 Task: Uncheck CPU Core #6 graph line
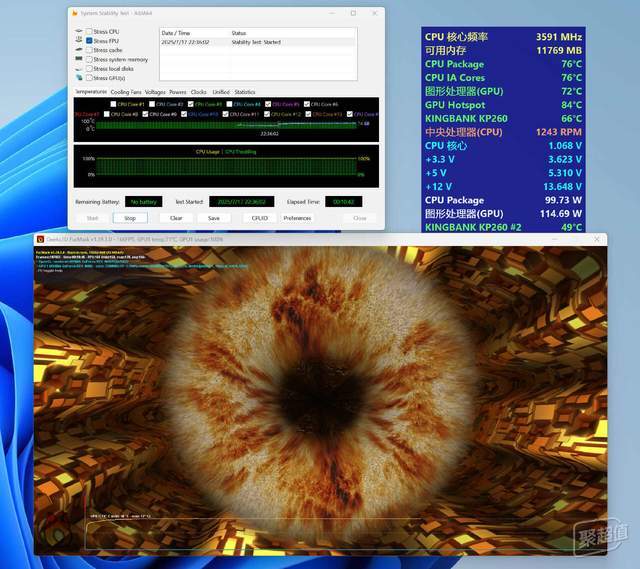tap(307, 104)
